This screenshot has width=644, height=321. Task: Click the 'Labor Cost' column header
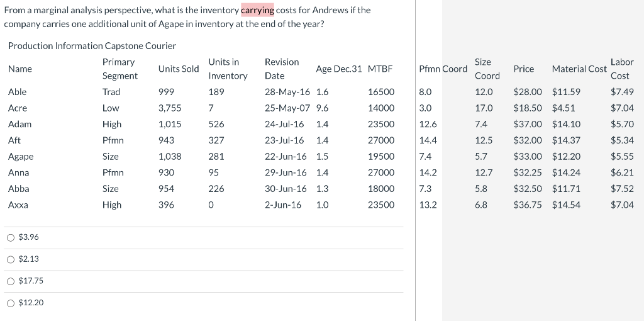622,69
